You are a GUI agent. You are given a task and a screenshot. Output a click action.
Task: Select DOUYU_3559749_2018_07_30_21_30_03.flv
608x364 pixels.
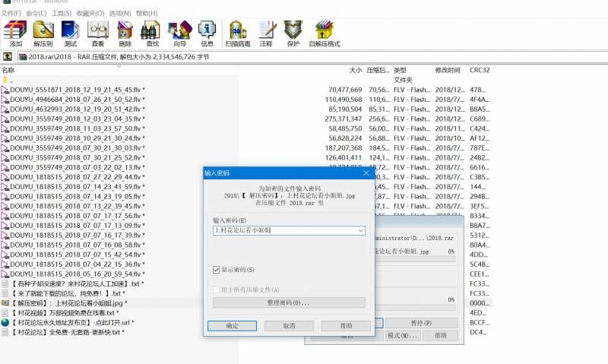coord(78,148)
